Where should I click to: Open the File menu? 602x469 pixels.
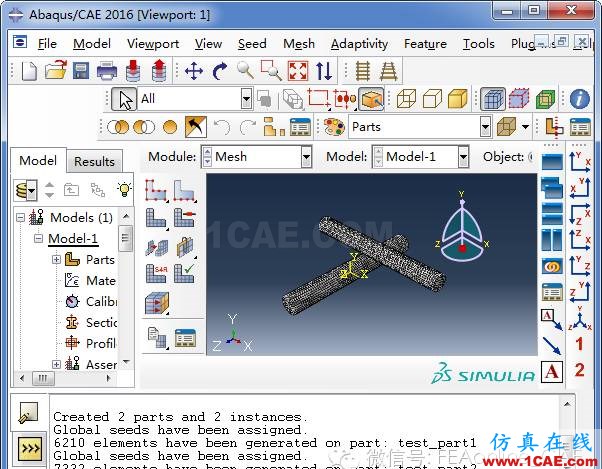pos(47,44)
